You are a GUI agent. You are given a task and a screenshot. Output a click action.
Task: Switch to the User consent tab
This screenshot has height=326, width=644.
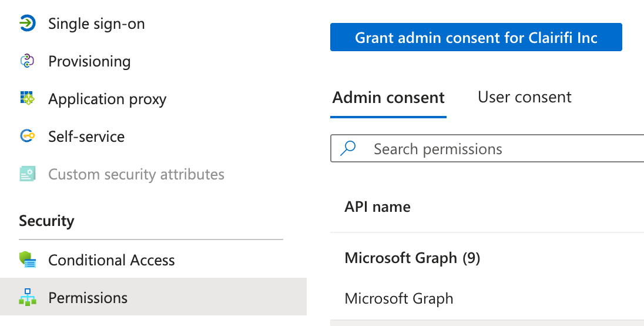(524, 97)
